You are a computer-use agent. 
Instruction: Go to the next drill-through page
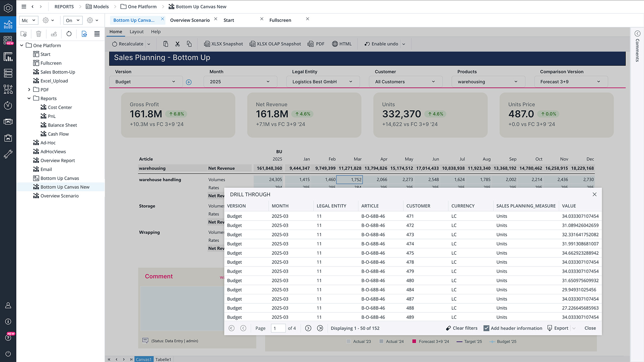[308, 328]
